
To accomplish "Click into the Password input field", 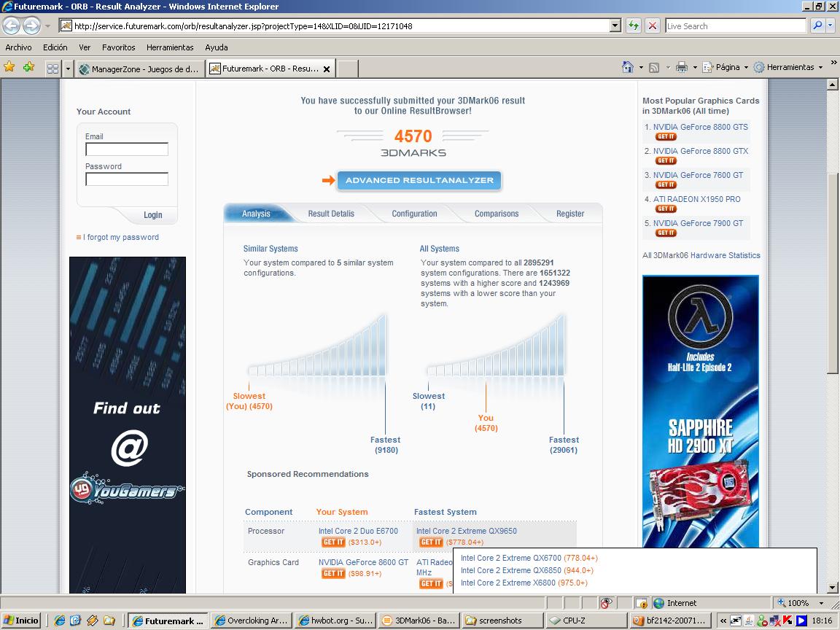I will coord(127,179).
